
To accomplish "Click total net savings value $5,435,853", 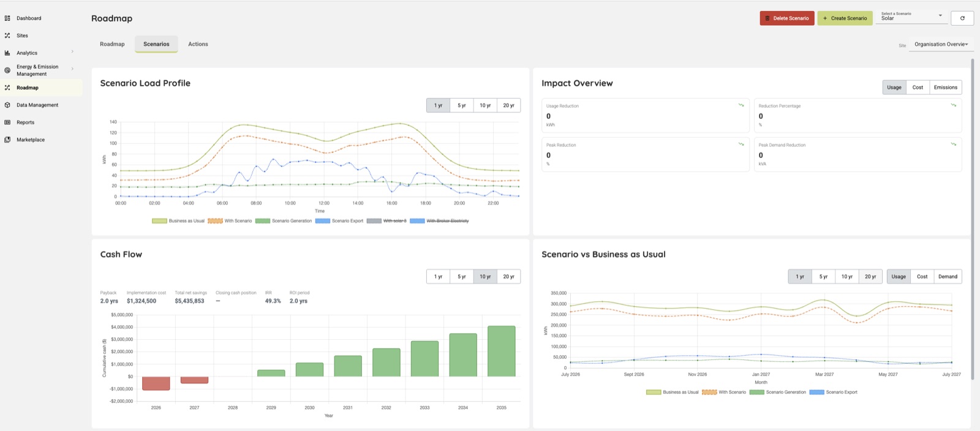I will point(189,301).
